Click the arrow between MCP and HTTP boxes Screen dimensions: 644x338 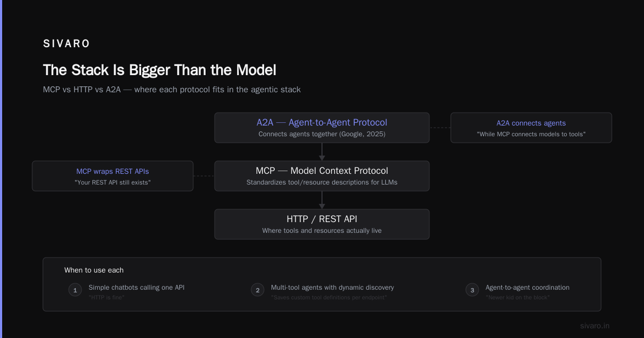coord(322,200)
